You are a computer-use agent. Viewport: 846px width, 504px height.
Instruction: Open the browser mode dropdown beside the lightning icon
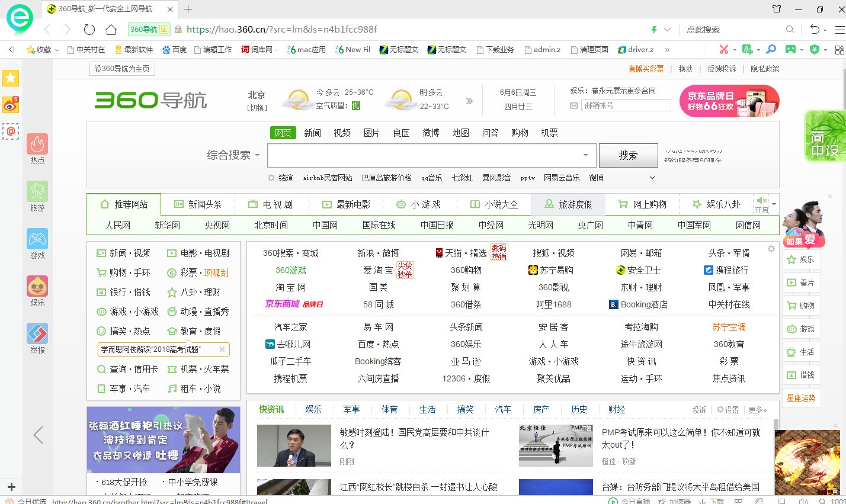pos(666,28)
